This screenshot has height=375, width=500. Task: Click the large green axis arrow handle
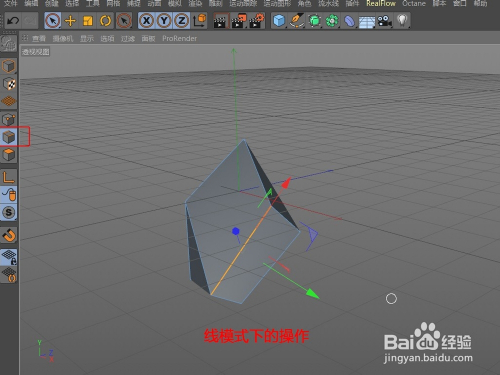312,293
